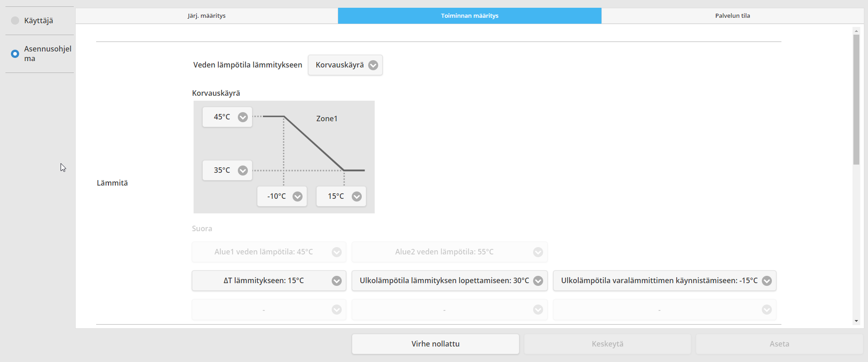Expand the 45°C curve temperature dropdown
This screenshot has height=362, width=868.
click(227, 117)
